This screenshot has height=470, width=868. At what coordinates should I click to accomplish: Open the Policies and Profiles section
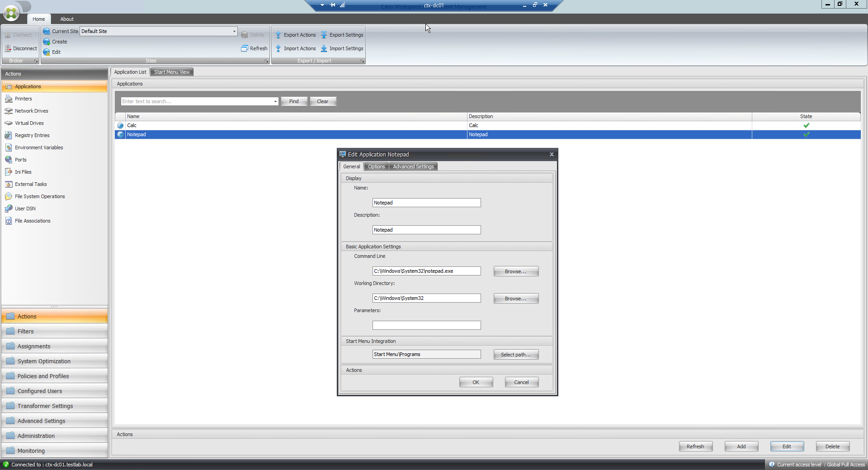click(54, 376)
